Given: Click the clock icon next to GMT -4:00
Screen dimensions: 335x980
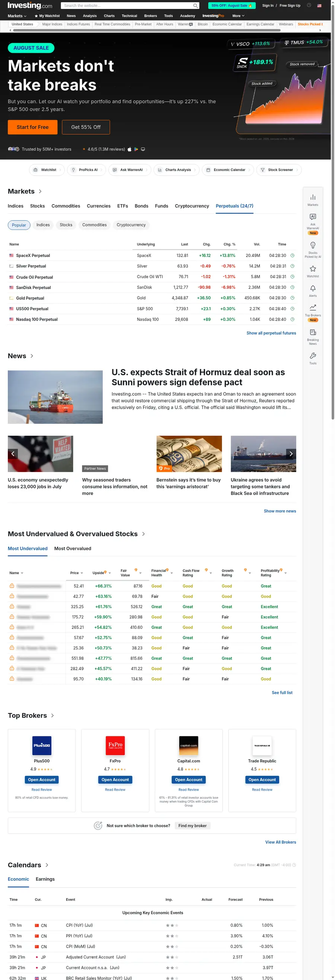Looking at the screenshot, I should [x=294, y=865].
